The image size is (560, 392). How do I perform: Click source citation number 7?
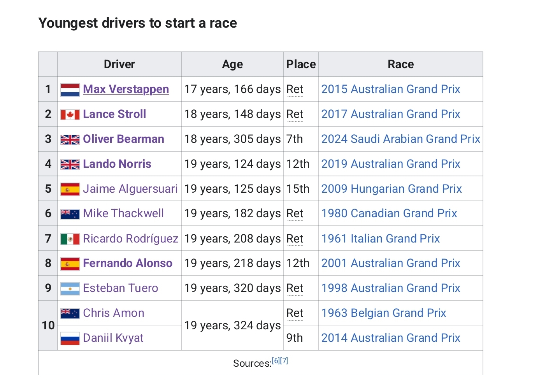point(284,360)
